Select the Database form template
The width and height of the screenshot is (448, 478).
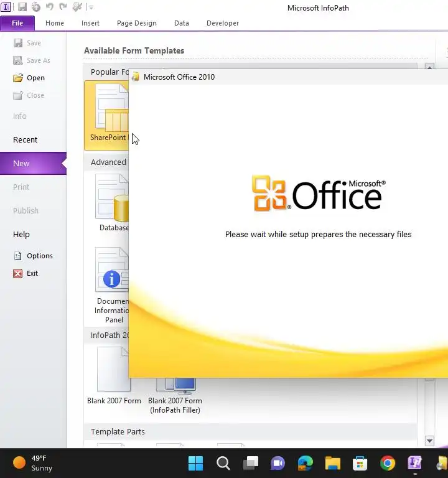[112, 202]
